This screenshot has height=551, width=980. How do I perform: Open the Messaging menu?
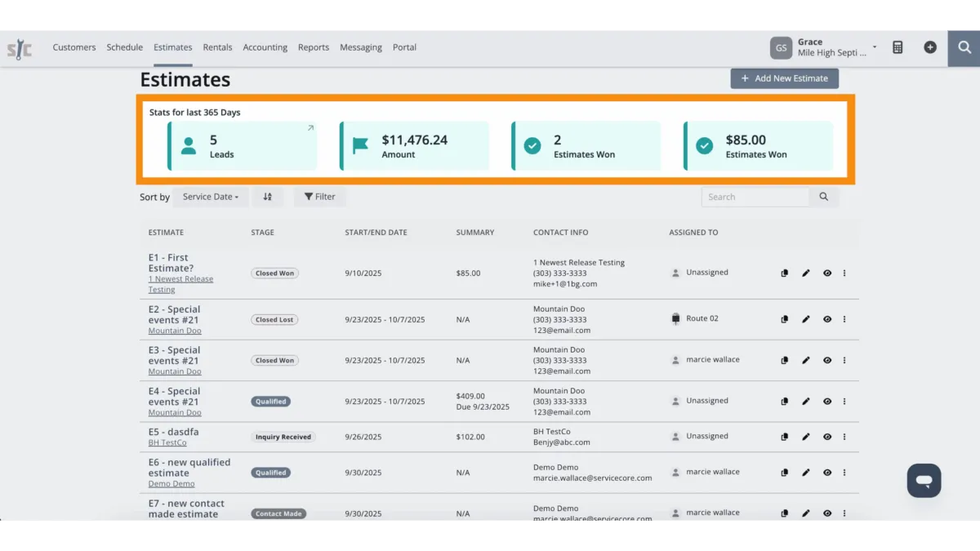tap(361, 47)
